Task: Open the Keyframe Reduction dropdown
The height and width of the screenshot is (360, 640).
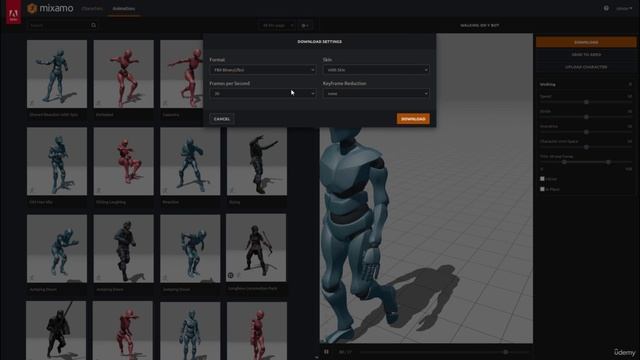Action: tap(376, 93)
